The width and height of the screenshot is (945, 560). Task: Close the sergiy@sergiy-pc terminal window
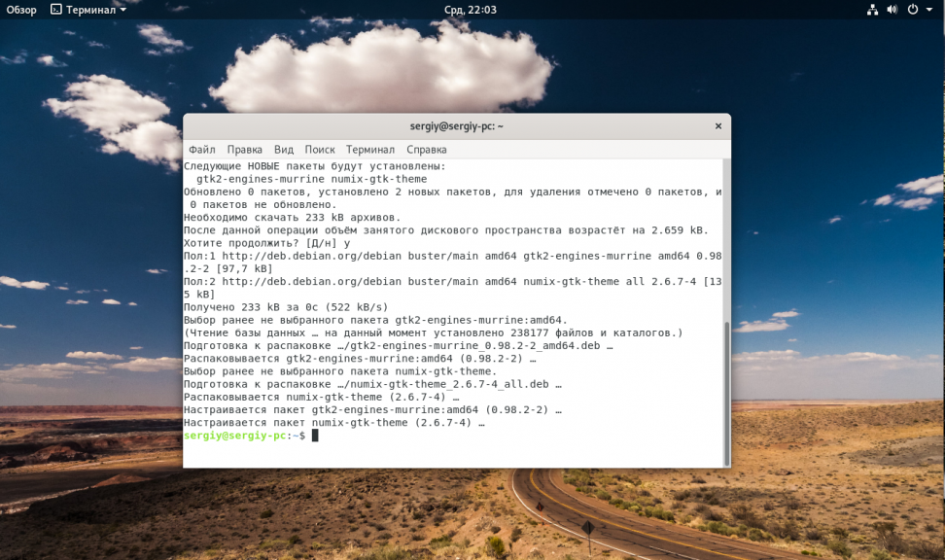pyautogui.click(x=718, y=126)
